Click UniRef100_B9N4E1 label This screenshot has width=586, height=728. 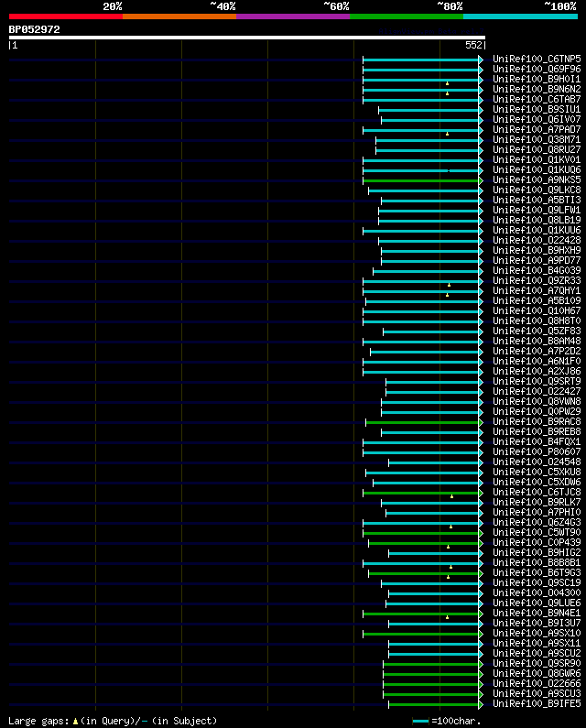[x=537, y=614]
